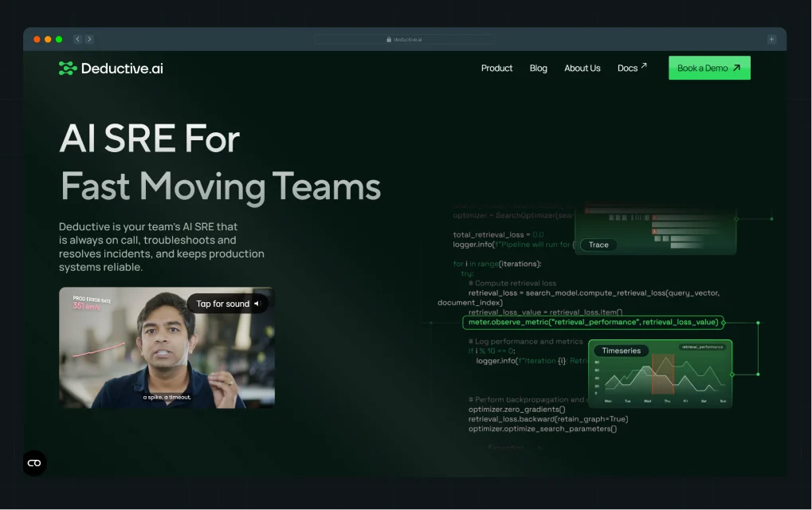Click browser forward arrow
The image size is (812, 510).
pyautogui.click(x=89, y=39)
